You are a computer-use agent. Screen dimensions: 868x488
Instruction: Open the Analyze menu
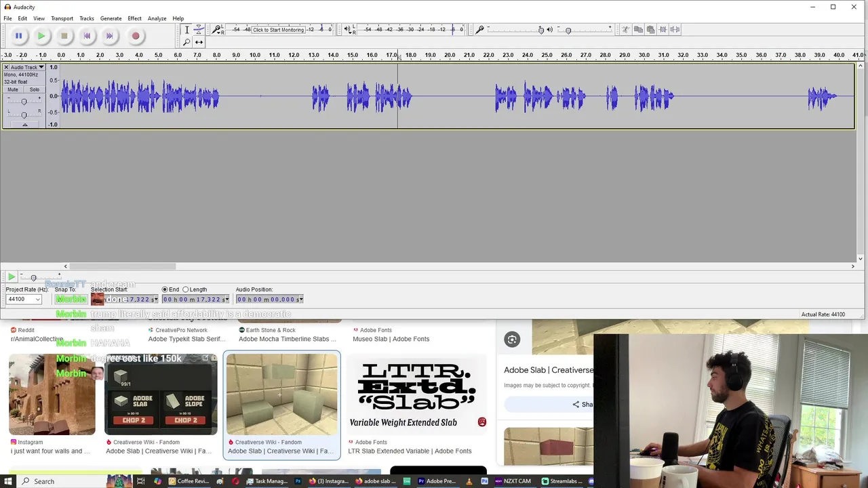pyautogui.click(x=157, y=18)
